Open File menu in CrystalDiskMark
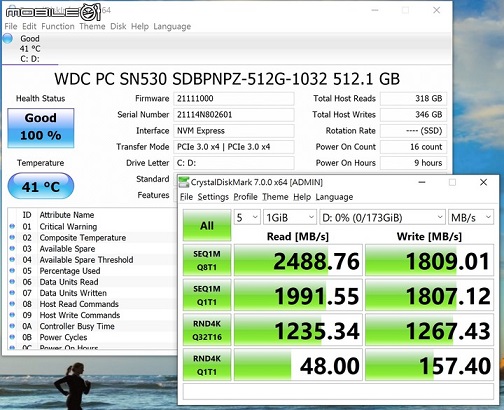 (x=186, y=197)
